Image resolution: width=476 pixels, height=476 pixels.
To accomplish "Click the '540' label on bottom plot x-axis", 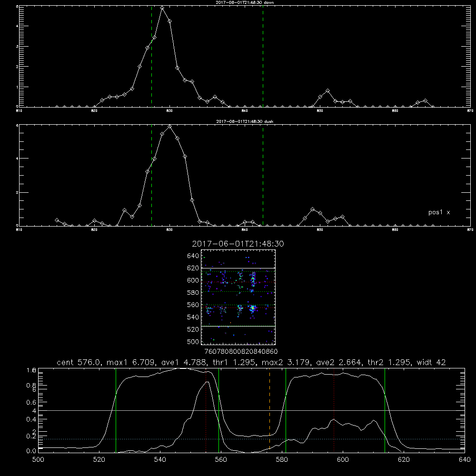I will click(160, 460).
